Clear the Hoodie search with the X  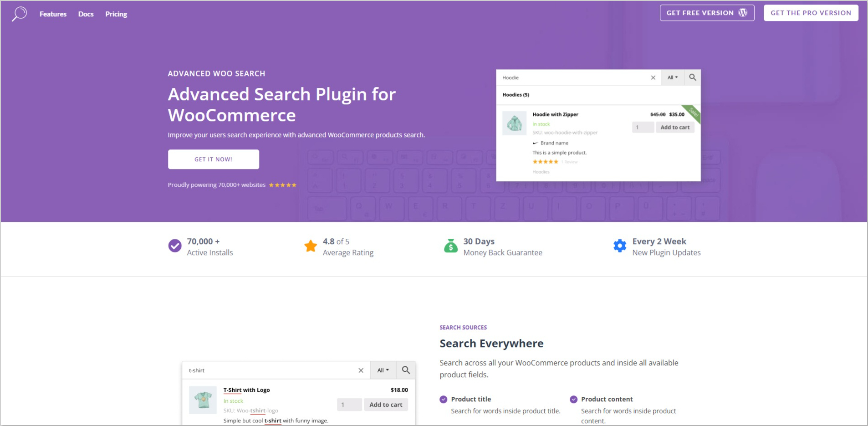click(x=653, y=77)
